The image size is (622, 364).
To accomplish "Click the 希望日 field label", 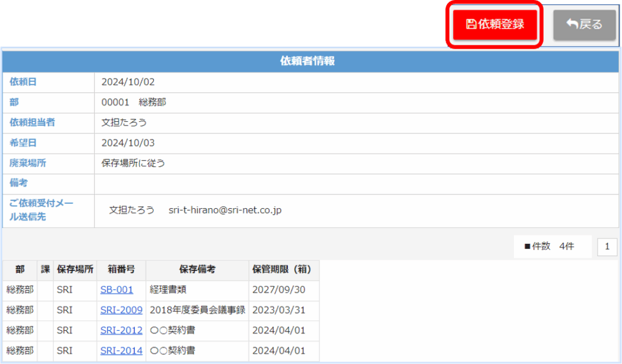I will (x=23, y=143).
